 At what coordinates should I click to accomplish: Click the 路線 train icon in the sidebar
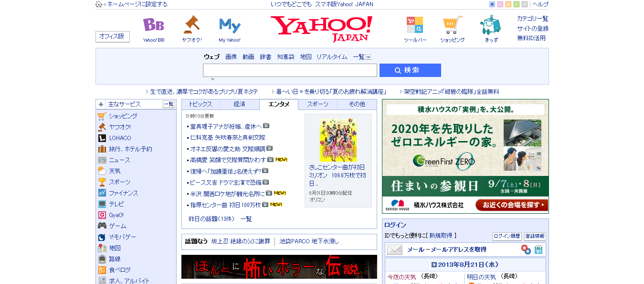102,259
